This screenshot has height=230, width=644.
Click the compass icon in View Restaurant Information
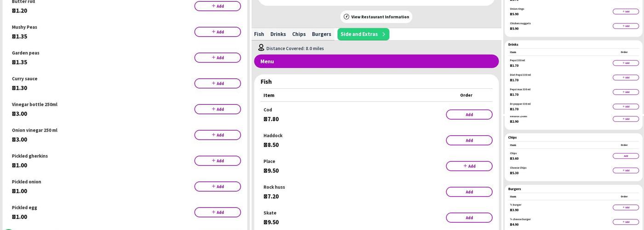tap(346, 17)
